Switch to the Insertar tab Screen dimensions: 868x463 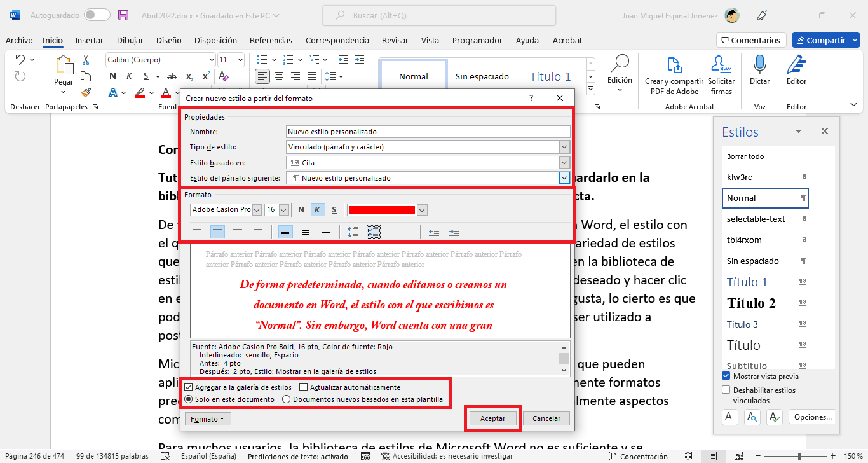point(90,40)
